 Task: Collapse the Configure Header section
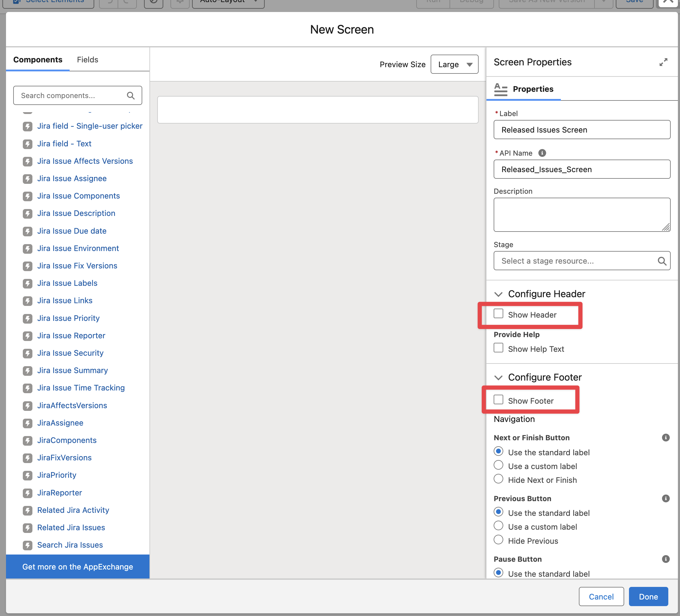click(498, 294)
